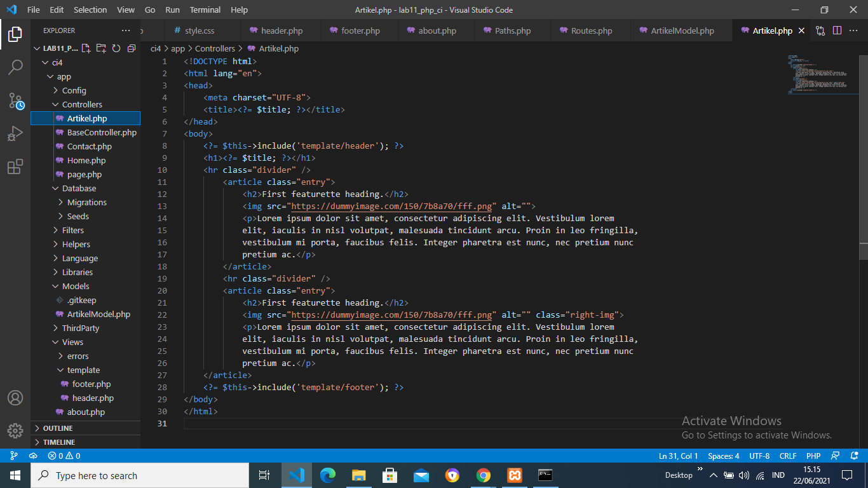Close the Artikel.php tab
The height and width of the screenshot is (488, 868).
[x=801, y=30]
